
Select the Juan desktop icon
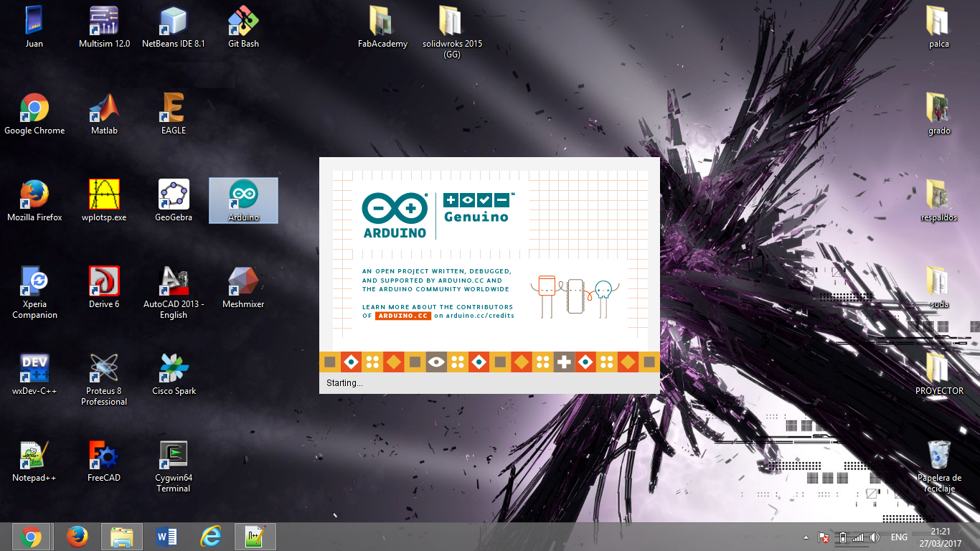[x=34, y=28]
